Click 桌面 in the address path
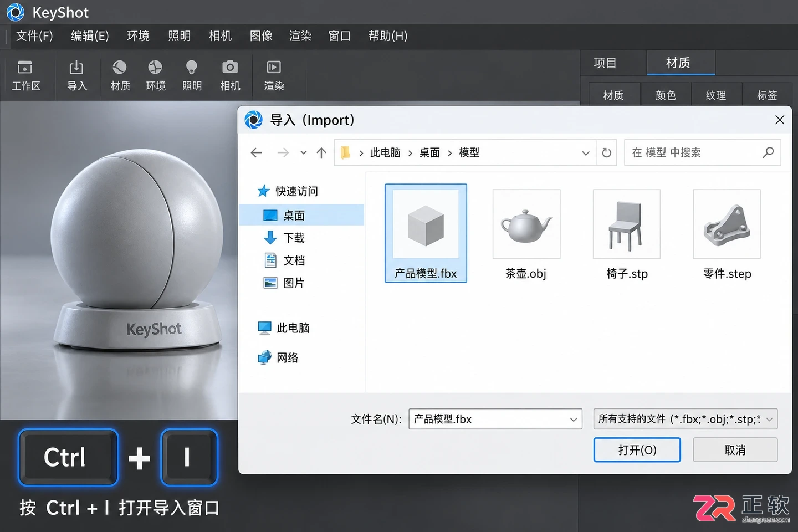The image size is (798, 532). [429, 153]
